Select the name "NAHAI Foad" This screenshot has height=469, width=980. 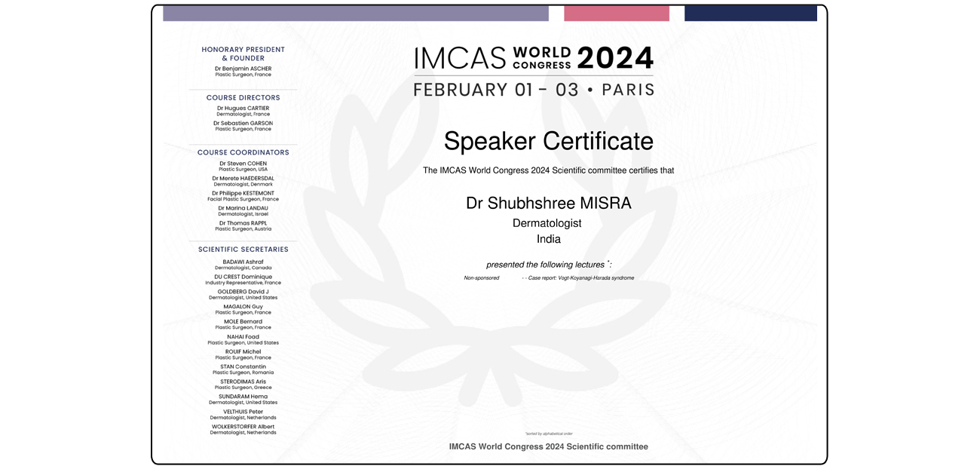pyautogui.click(x=243, y=337)
